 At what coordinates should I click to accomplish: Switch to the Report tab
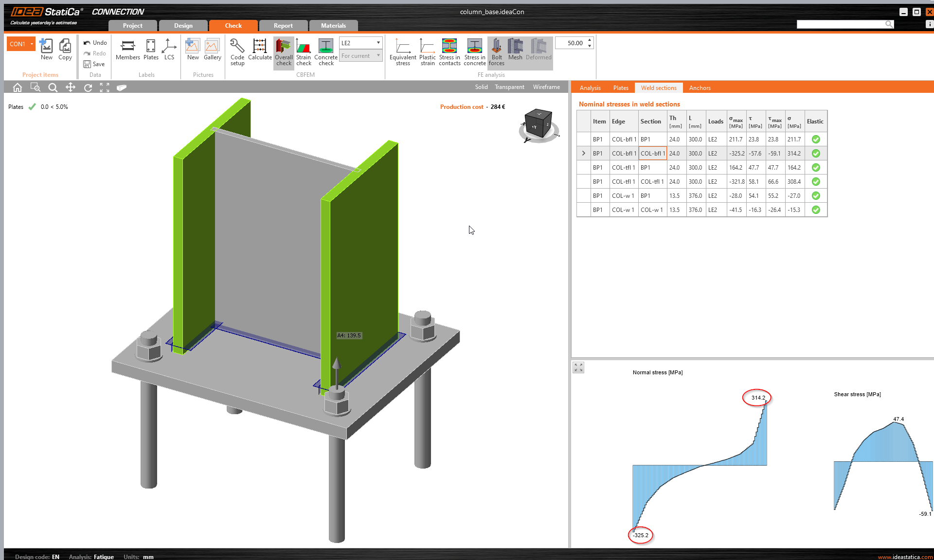(x=283, y=26)
